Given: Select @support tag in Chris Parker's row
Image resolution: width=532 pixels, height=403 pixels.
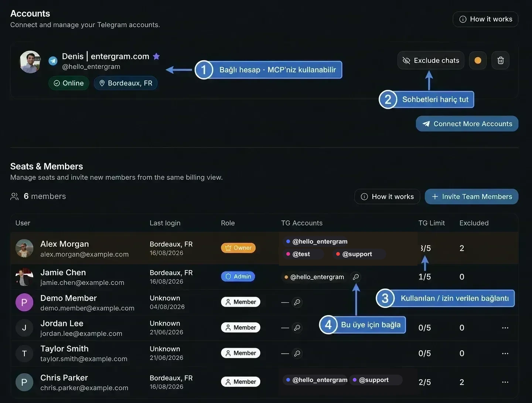Looking at the screenshot, I should click(376, 380).
